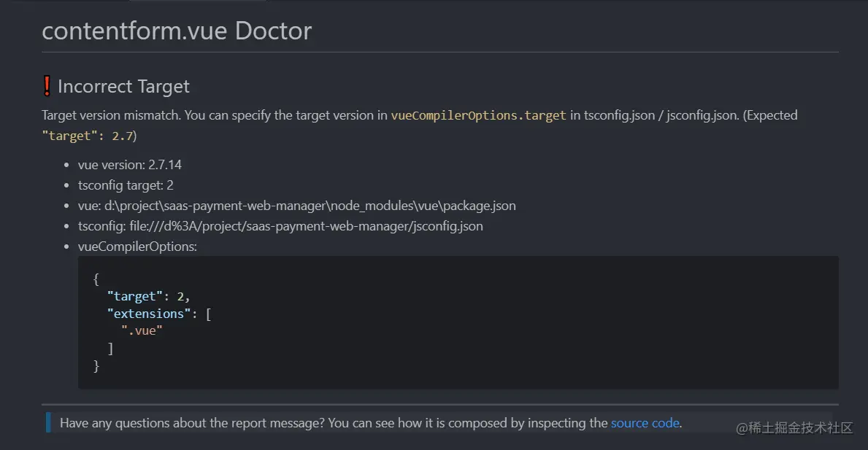Click the "target": 2 line in code block
The image size is (868, 450).
tap(148, 296)
